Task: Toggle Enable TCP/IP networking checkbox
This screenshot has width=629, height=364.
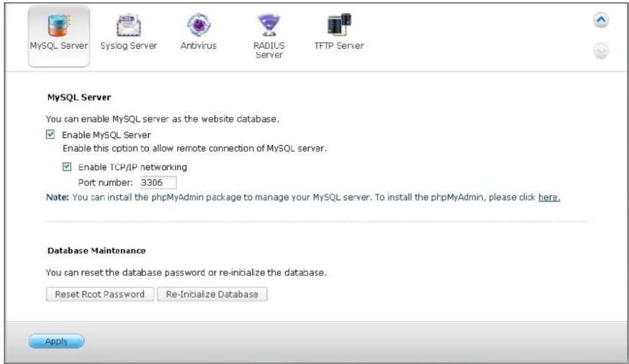Action: click(x=67, y=166)
